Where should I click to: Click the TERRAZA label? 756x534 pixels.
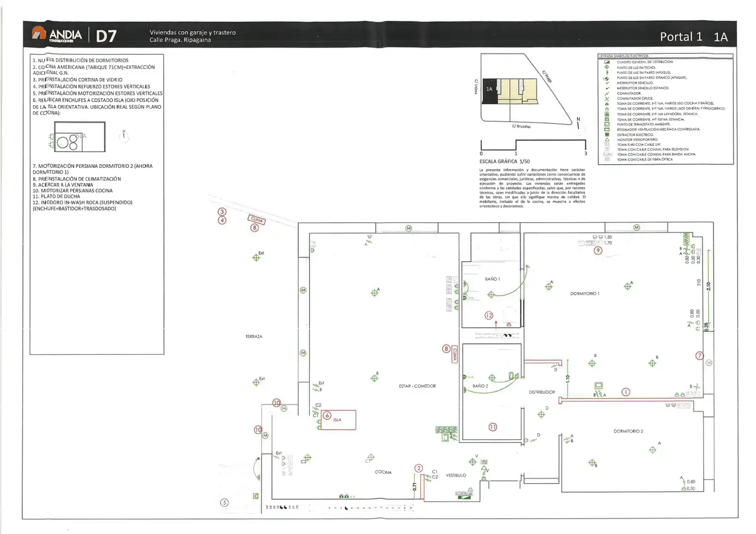click(254, 337)
